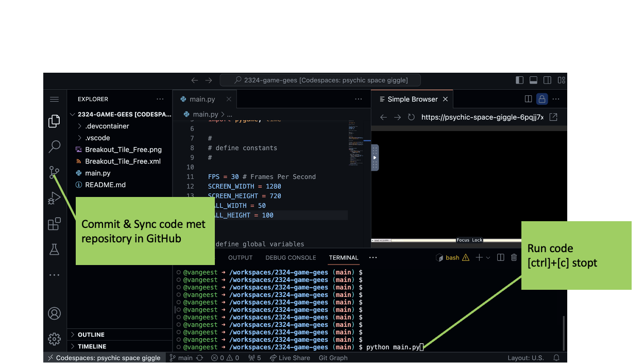The image size is (644, 363).
Task: Open the Run and Debug view
Action: pyautogui.click(x=54, y=198)
